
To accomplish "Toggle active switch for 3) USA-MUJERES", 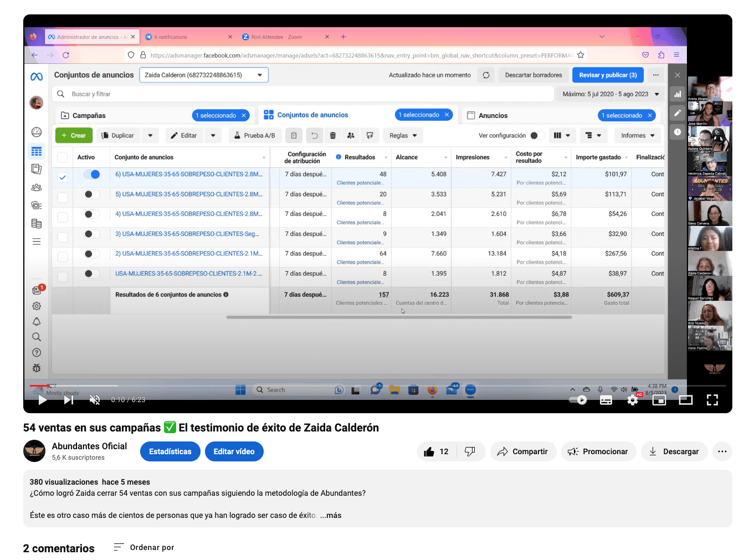I will click(92, 234).
